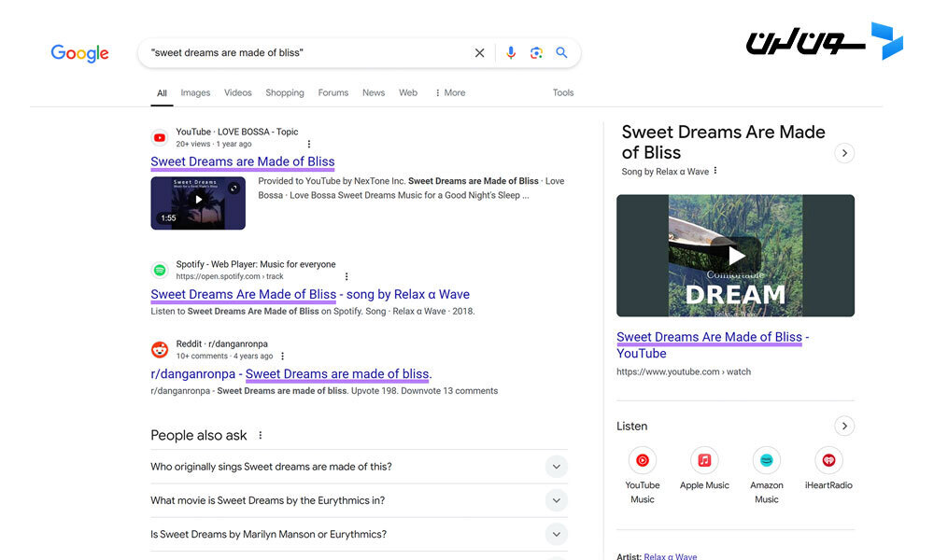Listen on Amazon Music
934x560 pixels.
[767, 475]
